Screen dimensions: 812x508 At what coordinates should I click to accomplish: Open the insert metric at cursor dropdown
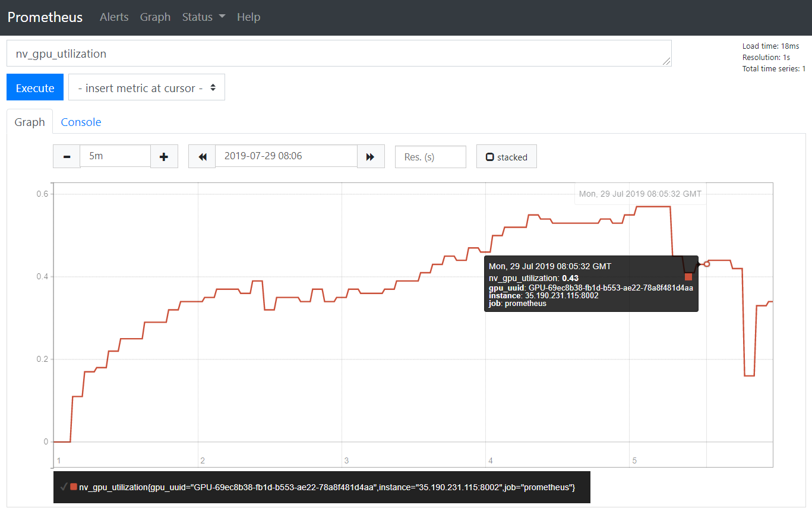pos(147,88)
